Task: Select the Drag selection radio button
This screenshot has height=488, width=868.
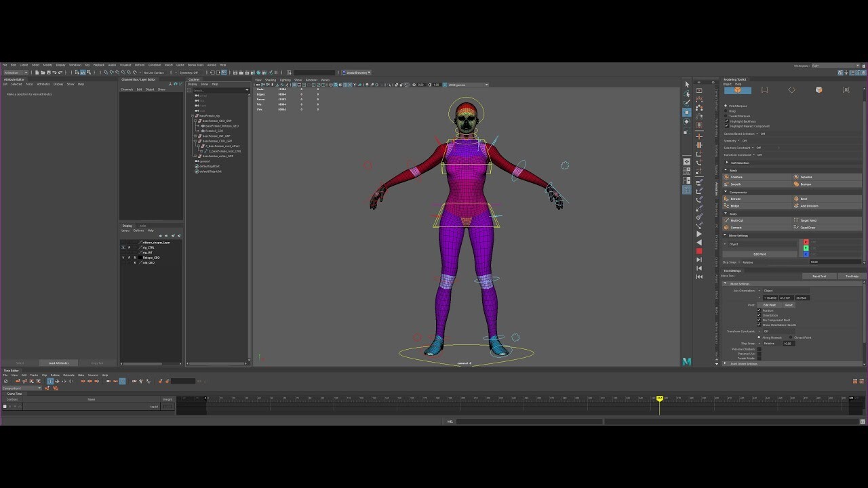Action: (x=726, y=110)
